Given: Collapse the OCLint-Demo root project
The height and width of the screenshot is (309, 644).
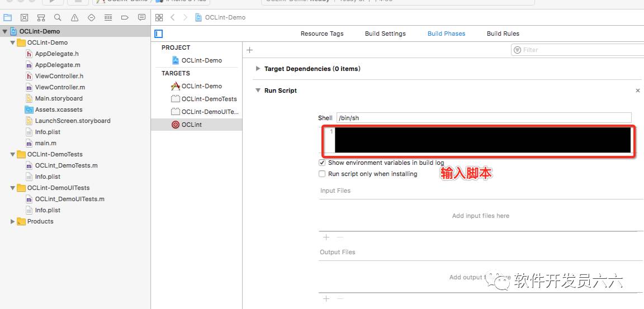Looking at the screenshot, I should [x=4, y=32].
